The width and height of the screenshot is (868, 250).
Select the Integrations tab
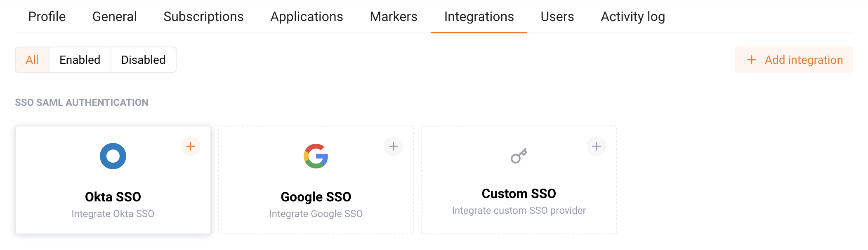pos(479,16)
